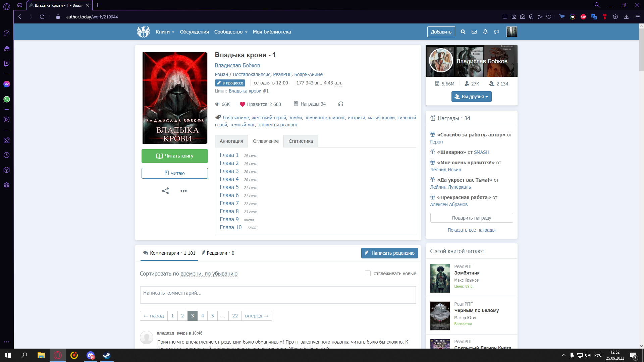This screenshot has height=362, width=644.
Task: Switch to the Аннотация tab
Action: [231, 141]
